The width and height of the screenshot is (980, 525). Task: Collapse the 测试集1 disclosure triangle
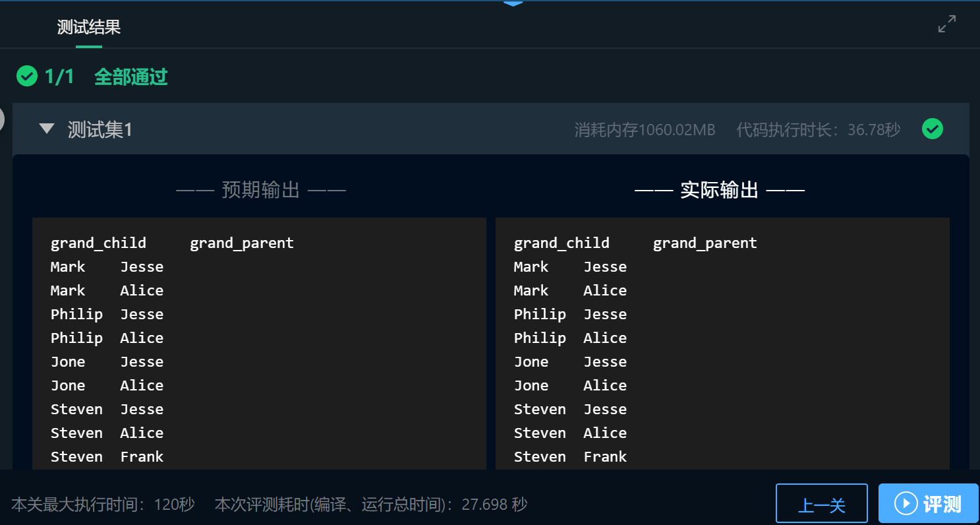[47, 129]
